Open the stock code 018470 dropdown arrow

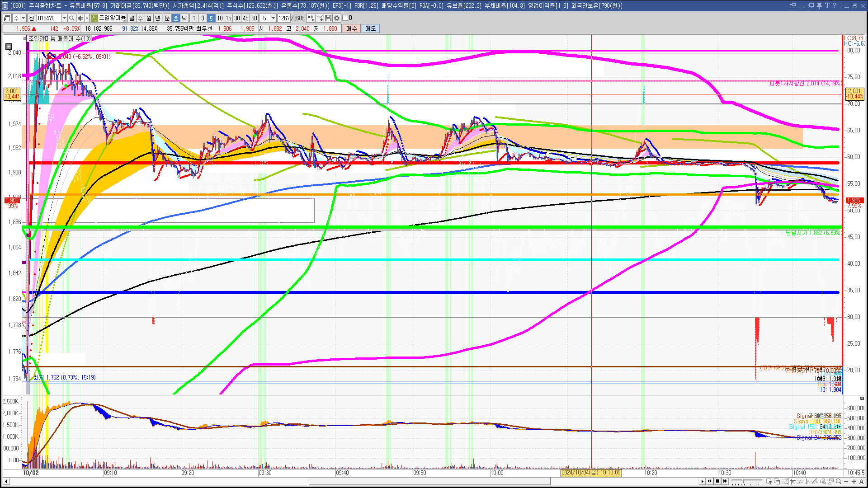pos(64,18)
